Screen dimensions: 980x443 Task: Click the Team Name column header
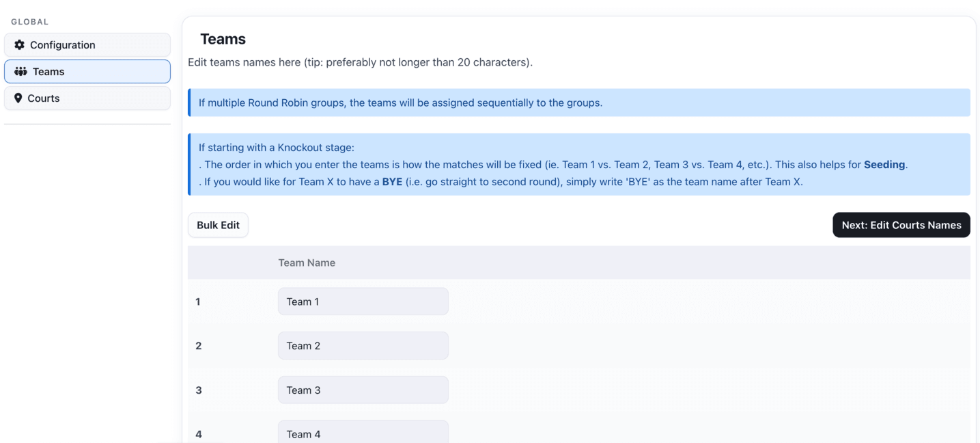(307, 263)
